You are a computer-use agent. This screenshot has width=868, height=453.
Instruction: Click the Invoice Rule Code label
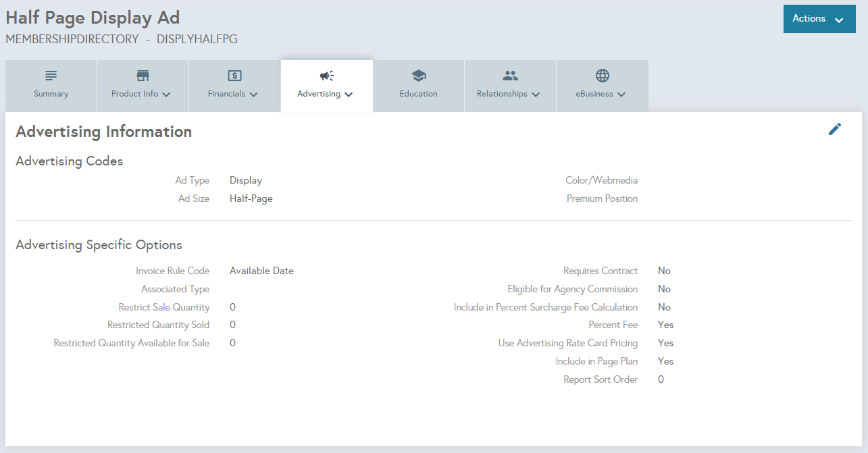click(172, 271)
